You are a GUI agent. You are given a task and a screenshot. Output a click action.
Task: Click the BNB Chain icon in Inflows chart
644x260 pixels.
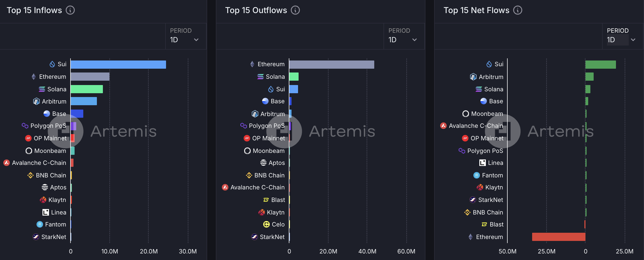tap(30, 175)
